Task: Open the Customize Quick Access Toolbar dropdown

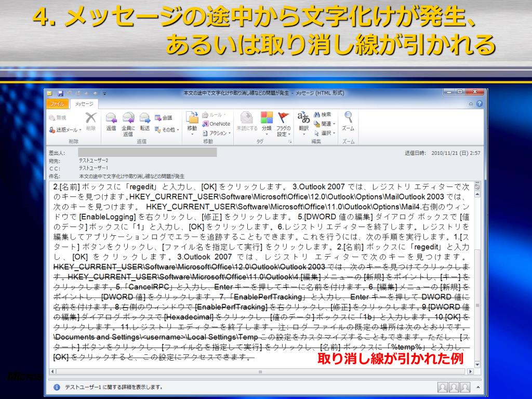Action: [x=104, y=94]
